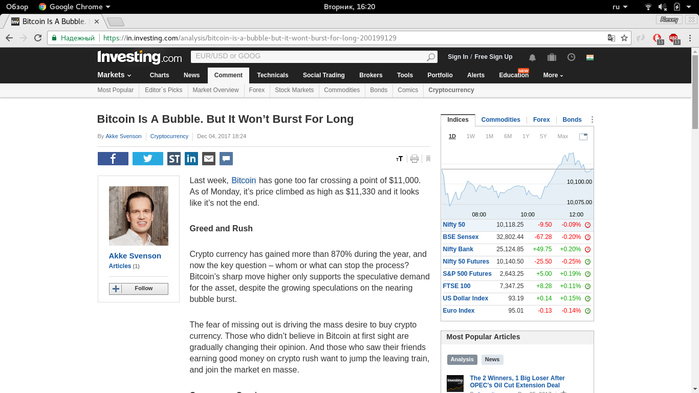Bookmark this page with the Chrome star
The height and width of the screenshot is (393, 699).
[624, 38]
